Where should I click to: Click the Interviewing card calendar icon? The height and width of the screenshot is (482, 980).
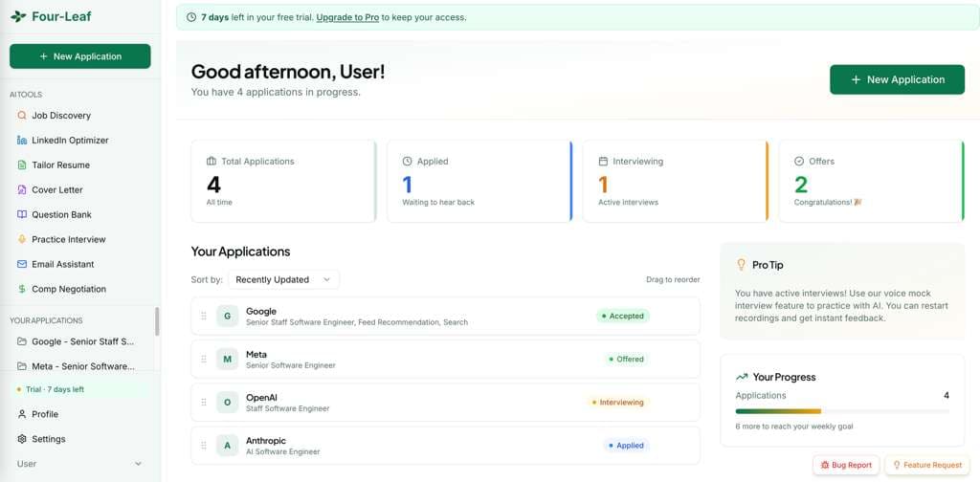click(x=603, y=161)
